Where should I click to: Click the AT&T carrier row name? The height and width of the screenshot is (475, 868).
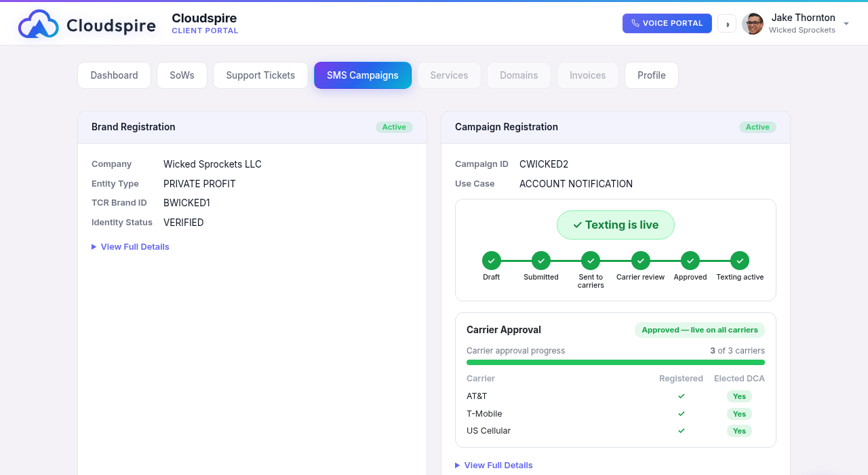coord(477,396)
